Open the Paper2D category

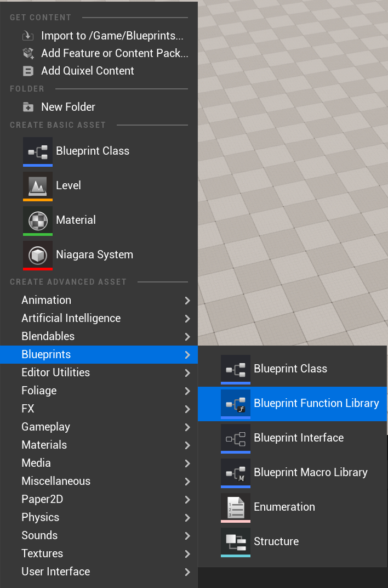point(99,499)
